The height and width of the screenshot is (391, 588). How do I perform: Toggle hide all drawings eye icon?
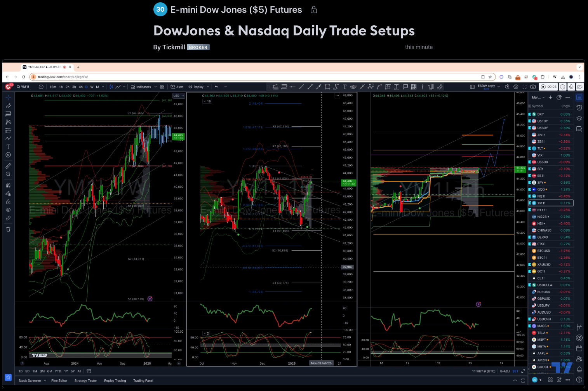pyautogui.click(x=8, y=210)
